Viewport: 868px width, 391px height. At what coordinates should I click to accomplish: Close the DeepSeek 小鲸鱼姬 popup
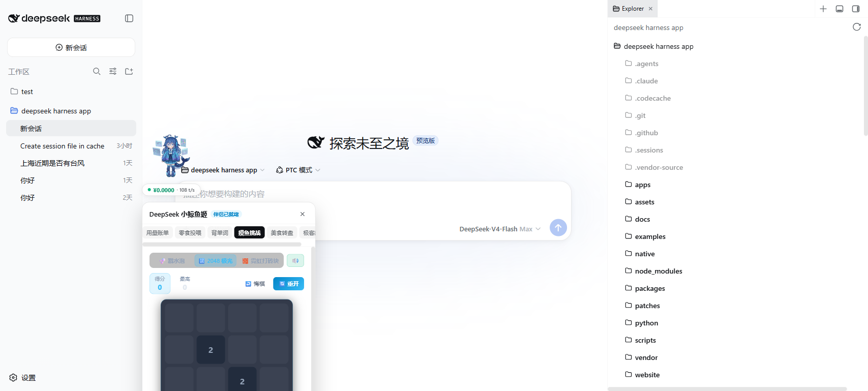point(303,214)
